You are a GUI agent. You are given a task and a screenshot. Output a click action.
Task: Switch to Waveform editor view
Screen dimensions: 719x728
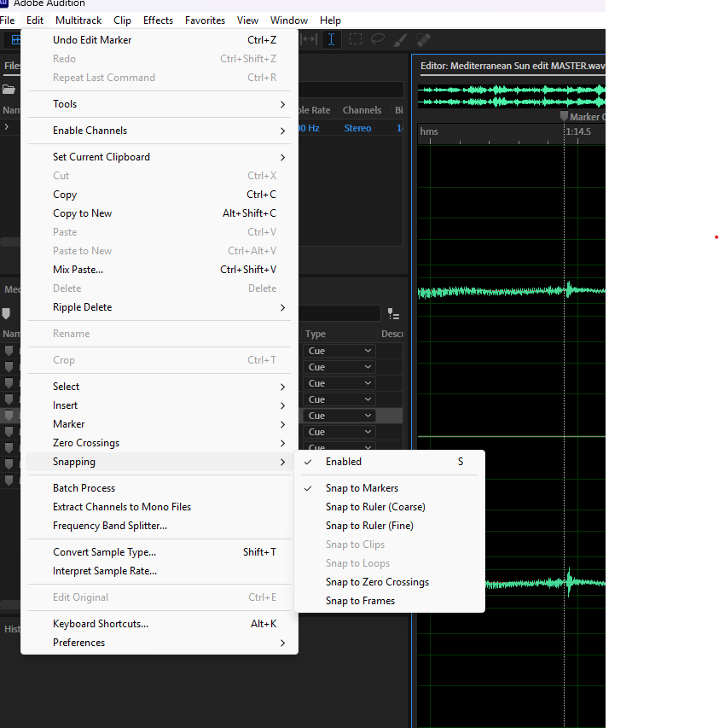point(14,40)
